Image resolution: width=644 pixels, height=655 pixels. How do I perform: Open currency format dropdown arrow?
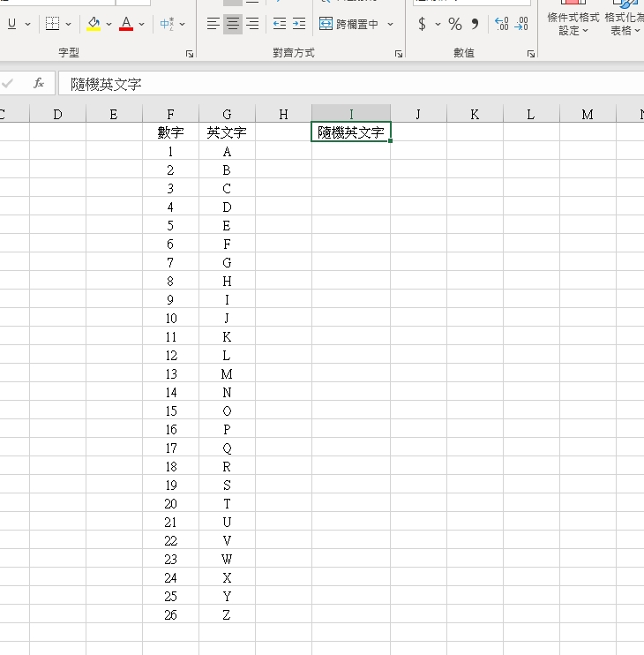click(438, 24)
